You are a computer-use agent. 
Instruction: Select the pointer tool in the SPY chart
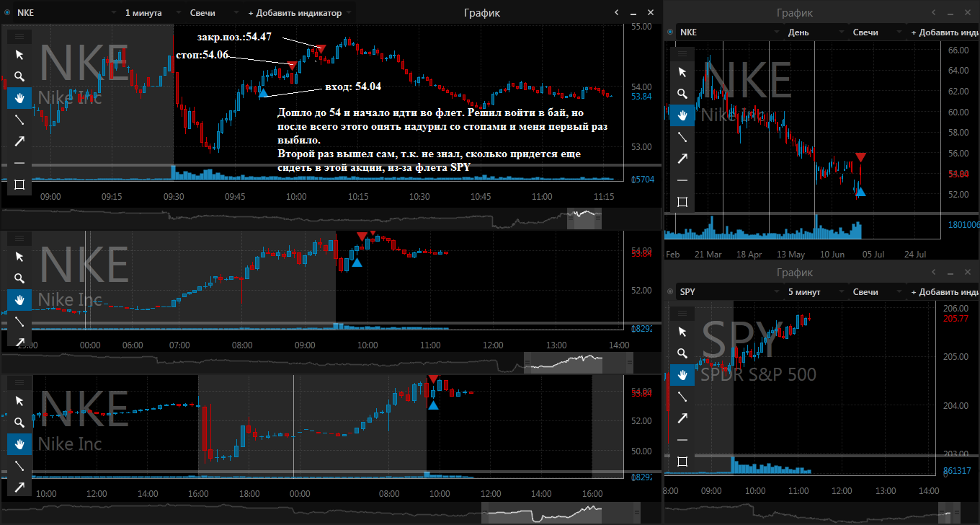682,332
